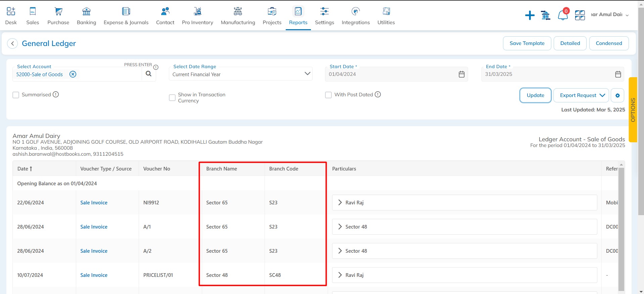The image size is (644, 294).
Task: Check the With Post Dated checkbox
Action: (x=328, y=95)
